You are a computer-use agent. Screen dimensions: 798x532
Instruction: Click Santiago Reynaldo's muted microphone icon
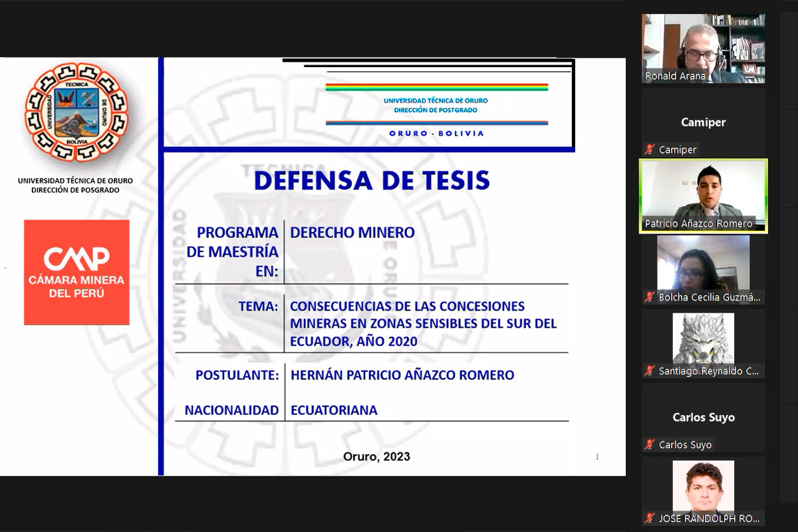click(x=650, y=371)
